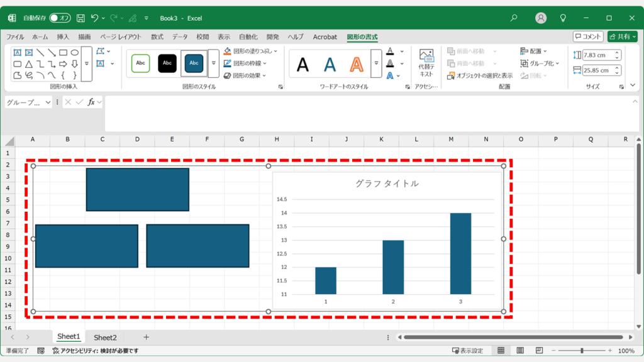The width and height of the screenshot is (644, 362).
Task: Select the oval shape in the shapes gallery
Action: tap(74, 53)
